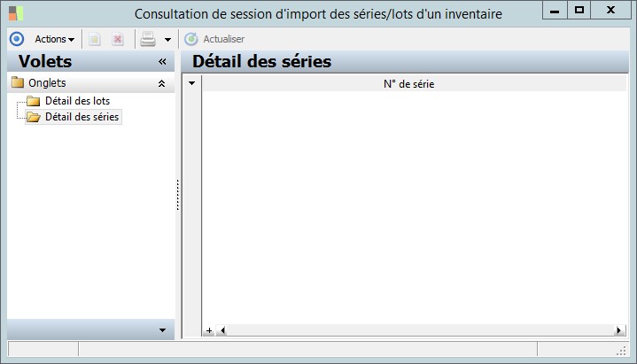Open the Actions dropdown menu

(54, 39)
